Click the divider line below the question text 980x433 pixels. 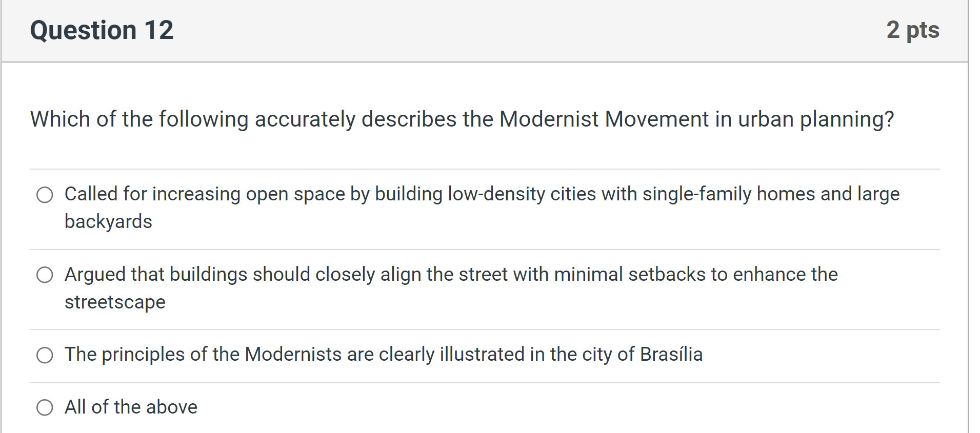(x=487, y=168)
